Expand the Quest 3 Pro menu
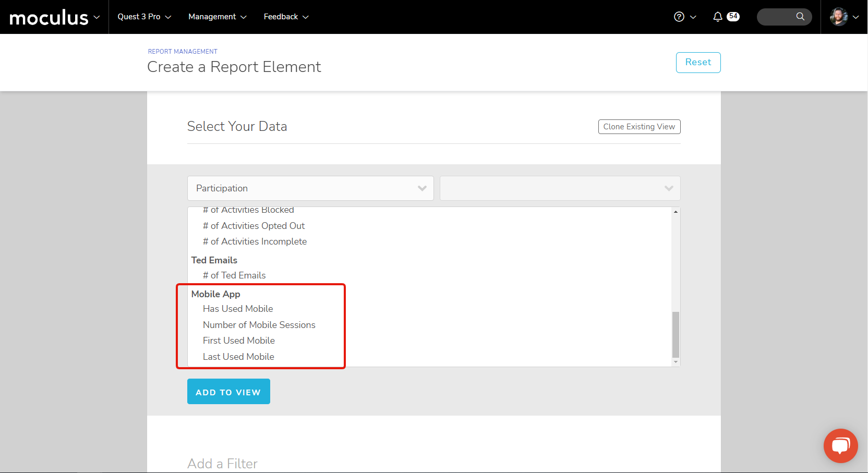868x473 pixels. (x=144, y=17)
